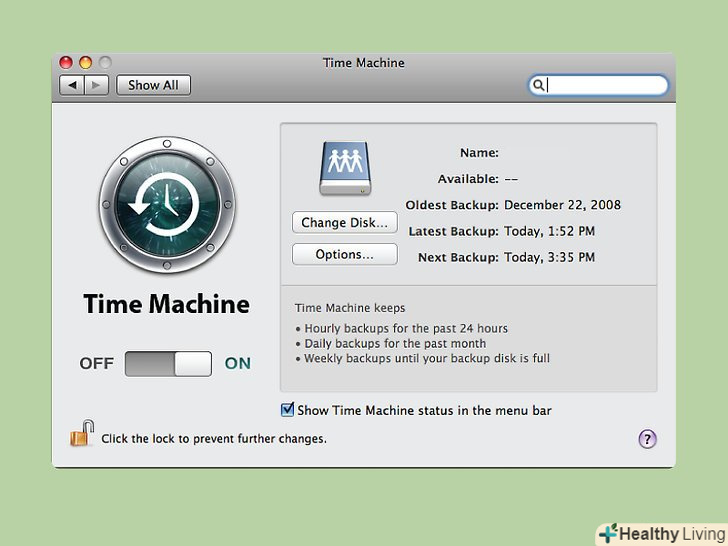Screen dimensions: 728x546
Task: Click the 'Time Machine keeps' heading
Action: [x=350, y=308]
